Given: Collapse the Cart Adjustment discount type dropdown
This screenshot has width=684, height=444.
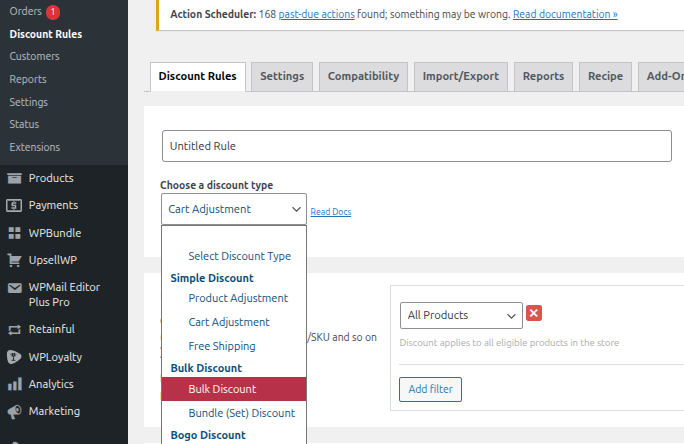Looking at the screenshot, I should (234, 209).
